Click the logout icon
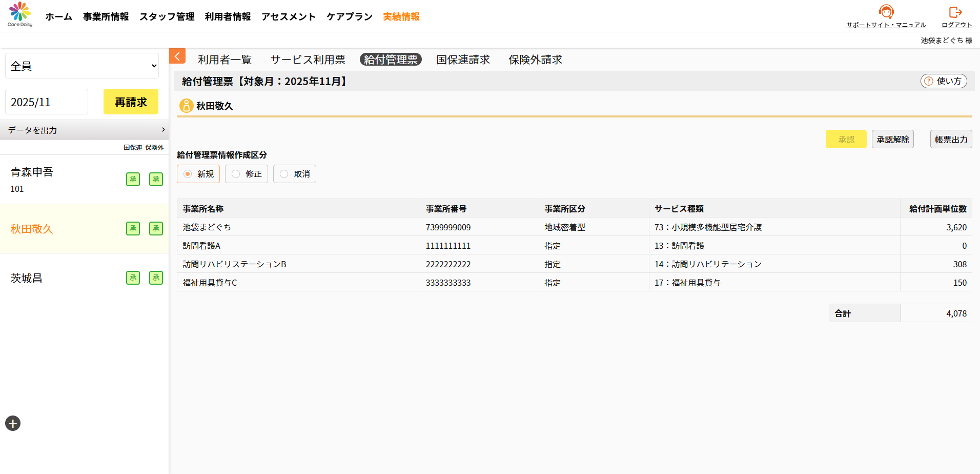 pos(956,12)
